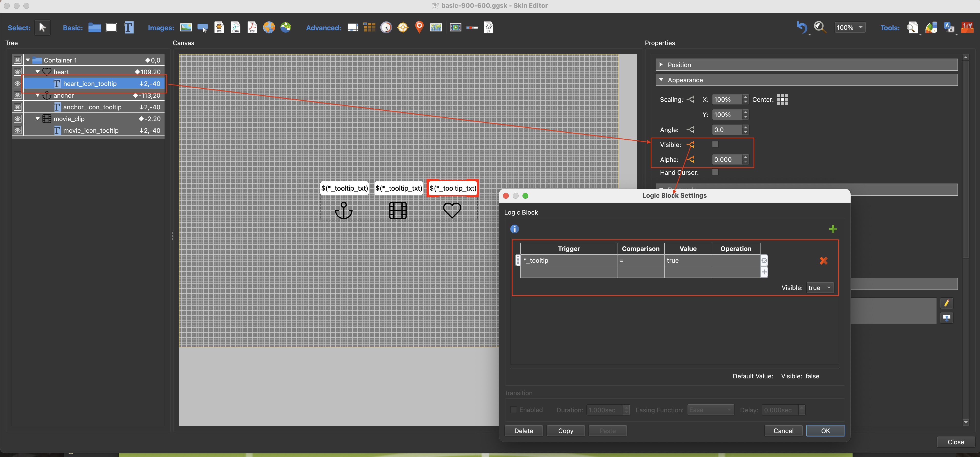Collapse Container 1 tree node
Viewport: 980px width, 457px height.
click(28, 60)
